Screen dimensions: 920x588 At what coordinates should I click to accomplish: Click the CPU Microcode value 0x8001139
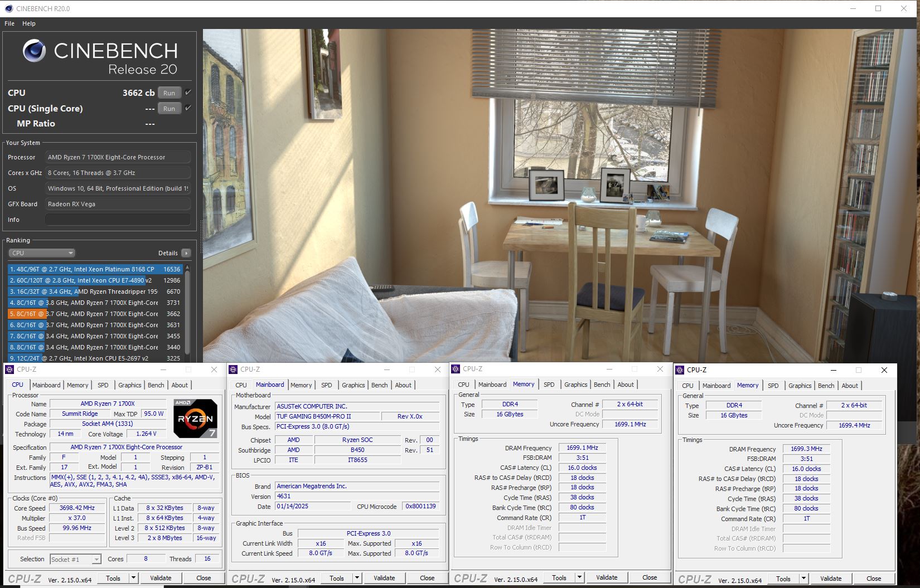[x=420, y=506]
